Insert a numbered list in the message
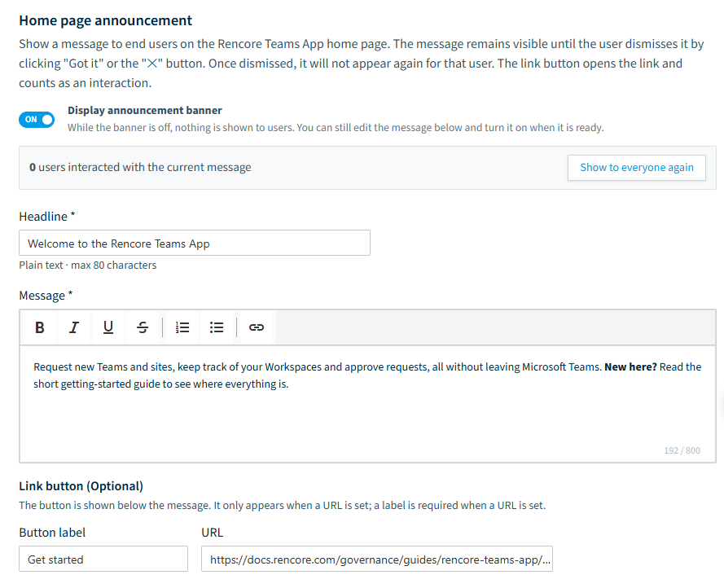The height and width of the screenshot is (588, 724). (182, 327)
